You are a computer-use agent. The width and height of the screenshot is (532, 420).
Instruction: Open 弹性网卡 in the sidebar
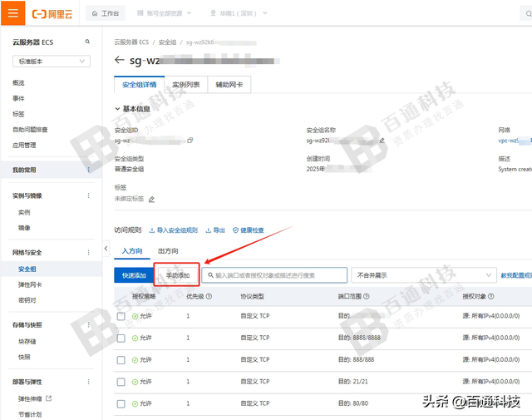tap(30, 284)
